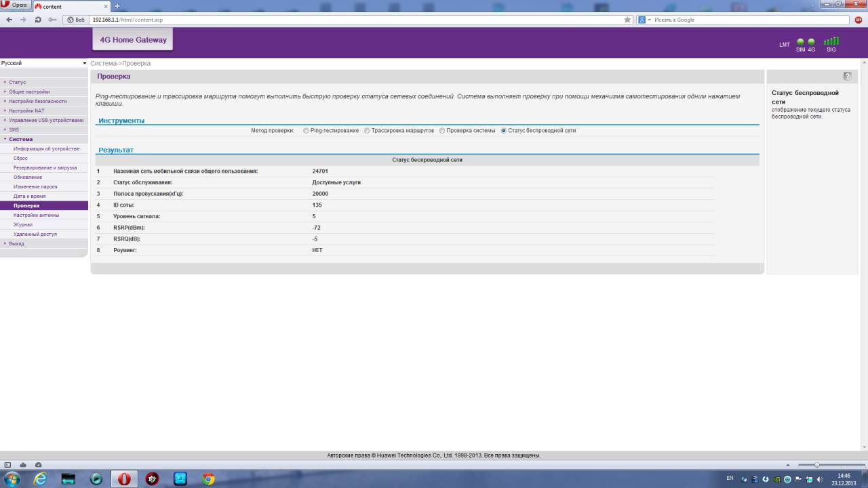The width and height of the screenshot is (868, 488).
Task: Click the Opera Turbo icon in status bar
Action: [38, 465]
